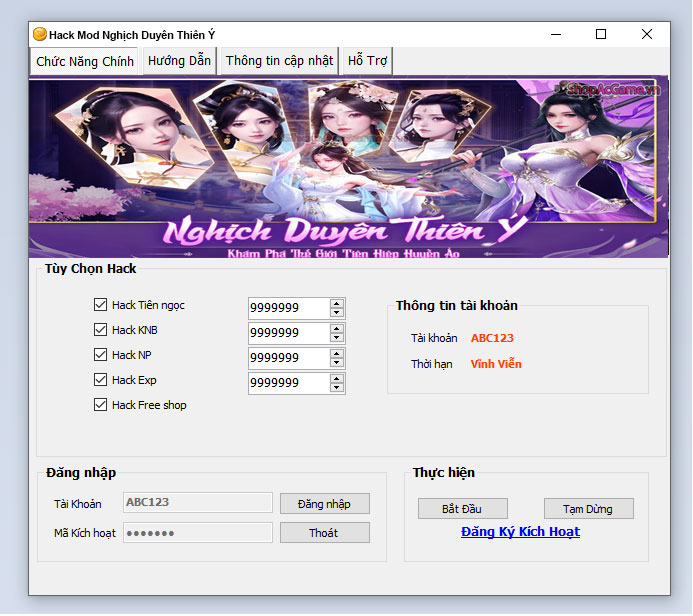Open the Thông tin cập nhật tab
Image resolution: width=693 pixels, height=616 pixels.
[279, 61]
